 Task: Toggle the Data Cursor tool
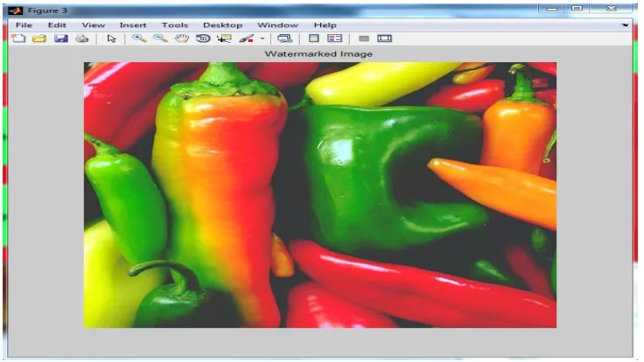coord(224,38)
